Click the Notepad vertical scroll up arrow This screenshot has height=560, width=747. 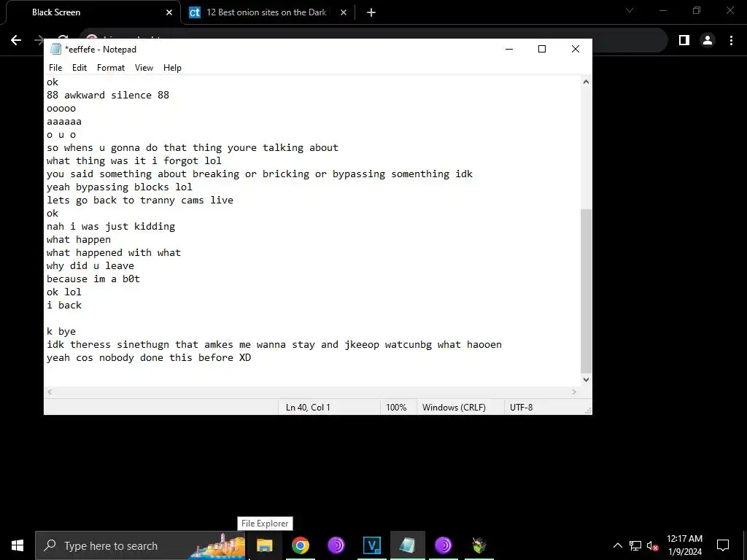coord(586,82)
